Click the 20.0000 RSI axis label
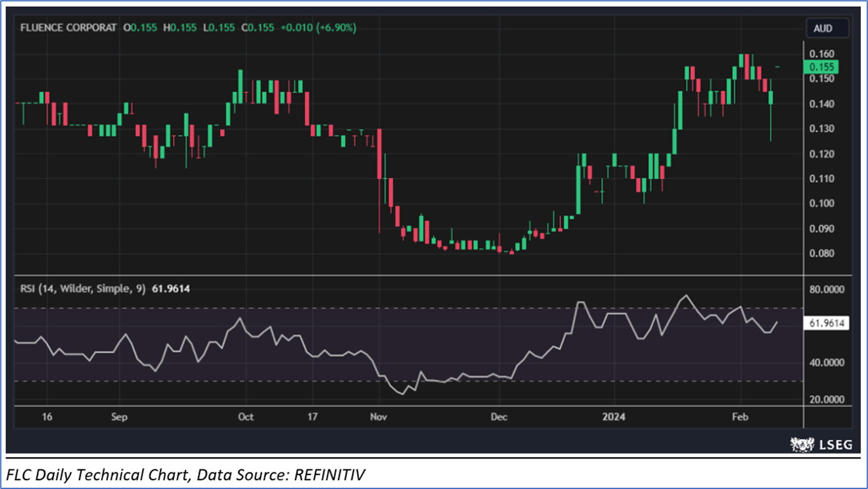Screen dimensions: 868x489 pos(827,399)
